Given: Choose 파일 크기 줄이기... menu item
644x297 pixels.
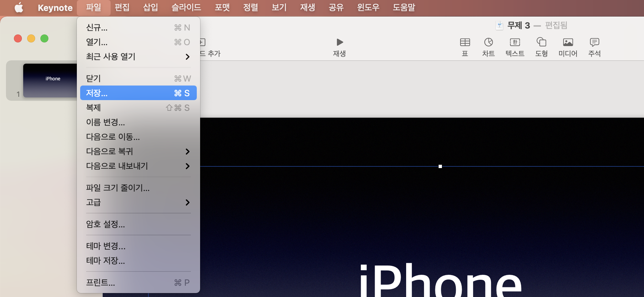Looking at the screenshot, I should click(x=138, y=188).
